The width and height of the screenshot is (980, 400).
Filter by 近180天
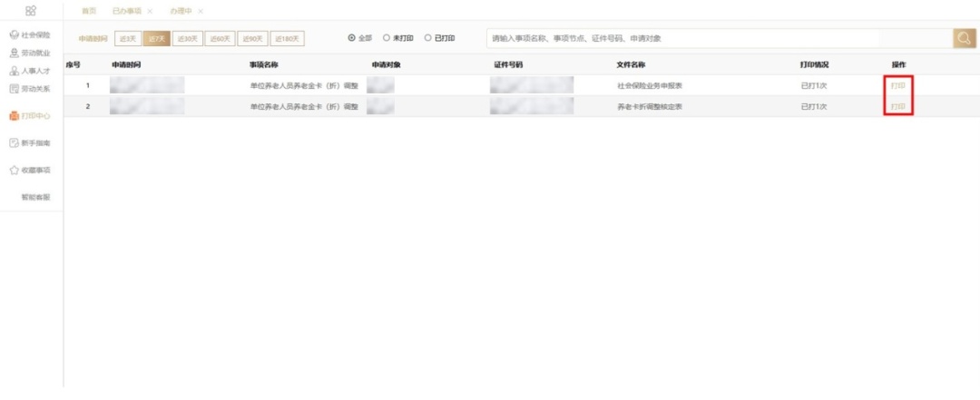click(288, 39)
